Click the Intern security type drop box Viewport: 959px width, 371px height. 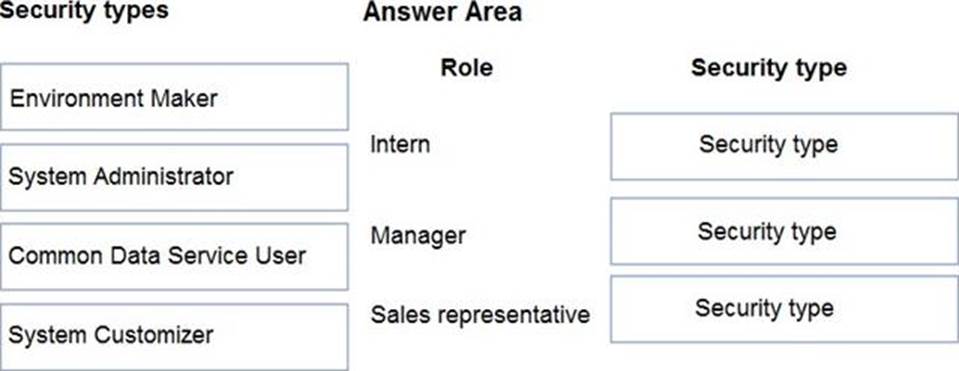[784, 147]
